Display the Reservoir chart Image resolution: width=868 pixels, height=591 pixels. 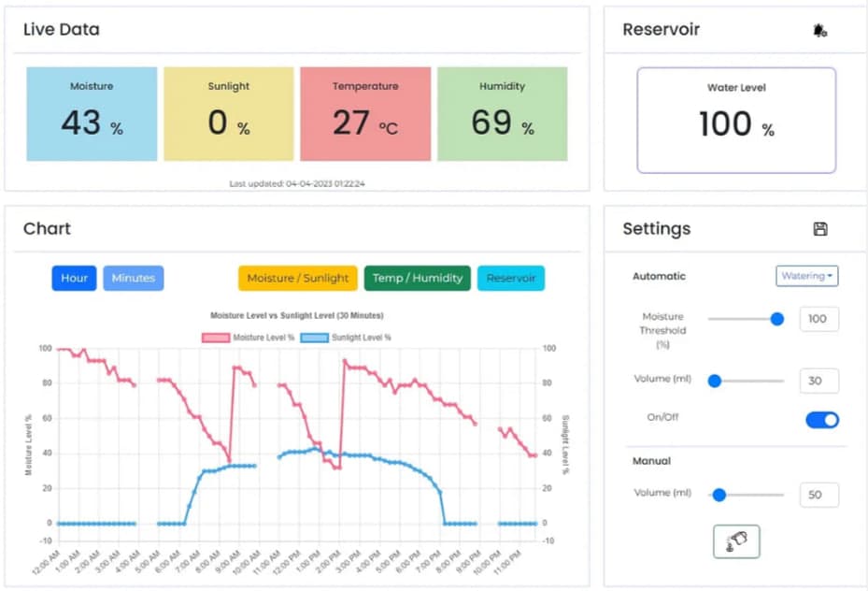[x=511, y=278]
